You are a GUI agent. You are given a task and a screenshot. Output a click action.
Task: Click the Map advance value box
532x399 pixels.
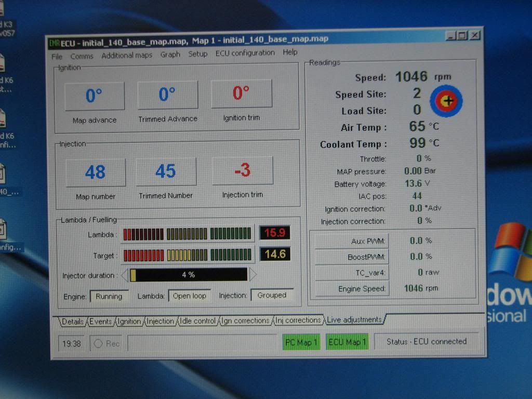(x=95, y=96)
